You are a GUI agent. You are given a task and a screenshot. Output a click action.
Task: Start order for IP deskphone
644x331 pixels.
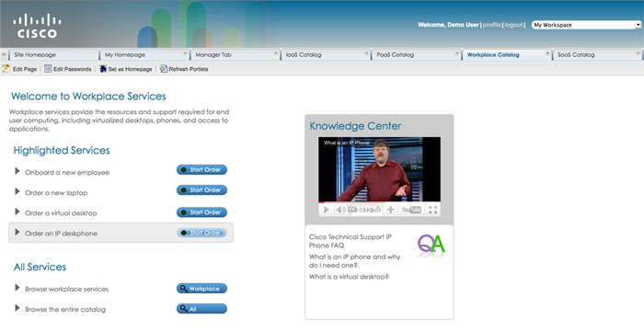(201, 233)
